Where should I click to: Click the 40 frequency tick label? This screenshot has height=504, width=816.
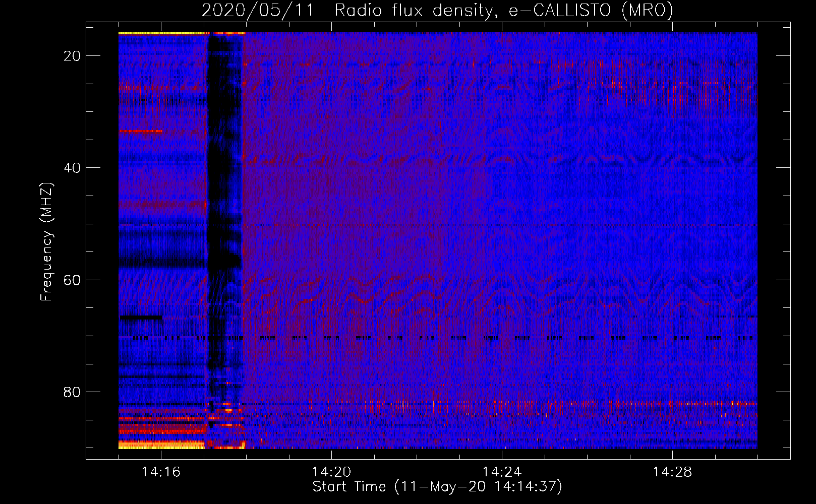(x=72, y=168)
